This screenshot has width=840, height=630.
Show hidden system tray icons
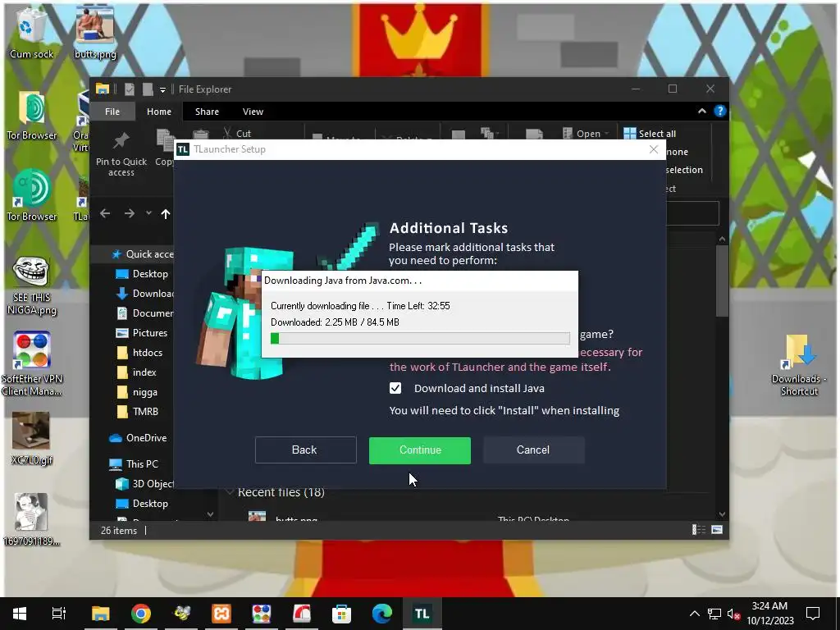(x=694, y=614)
